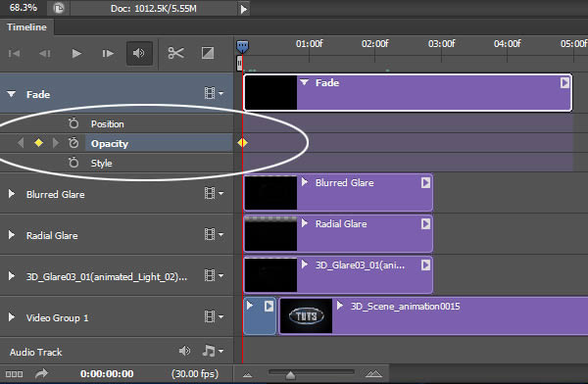Go to first frame button
The width and height of the screenshot is (588, 384).
(x=15, y=54)
